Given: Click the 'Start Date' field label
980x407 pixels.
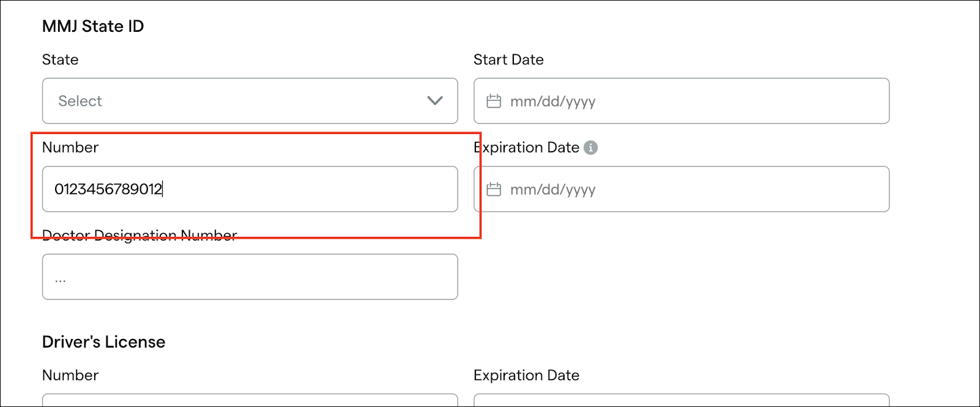Looking at the screenshot, I should tap(508, 60).
